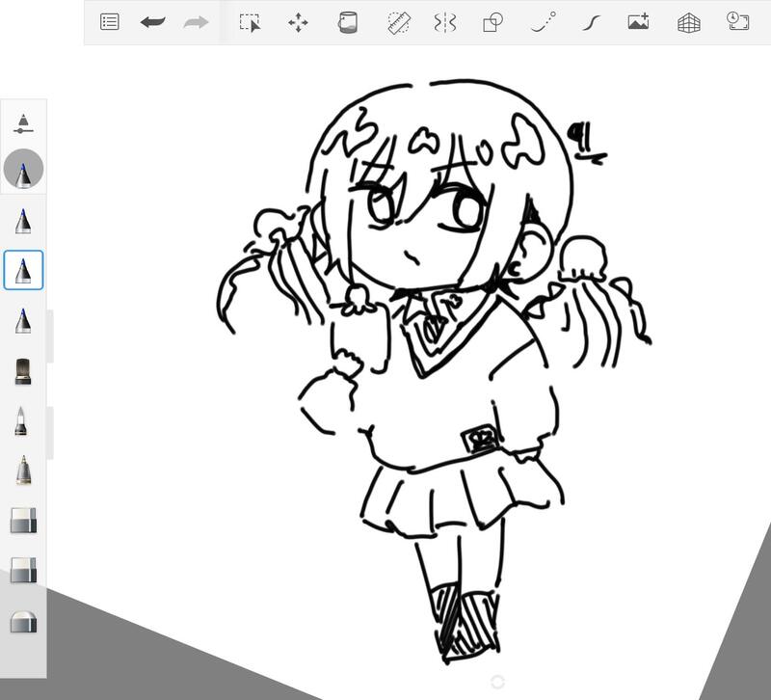The width and height of the screenshot is (771, 700).
Task: Enable the Symmetry tool
Action: pyautogui.click(x=445, y=22)
